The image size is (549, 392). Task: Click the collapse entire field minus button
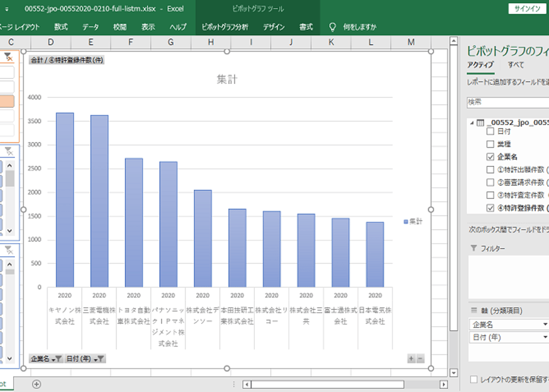420,359
